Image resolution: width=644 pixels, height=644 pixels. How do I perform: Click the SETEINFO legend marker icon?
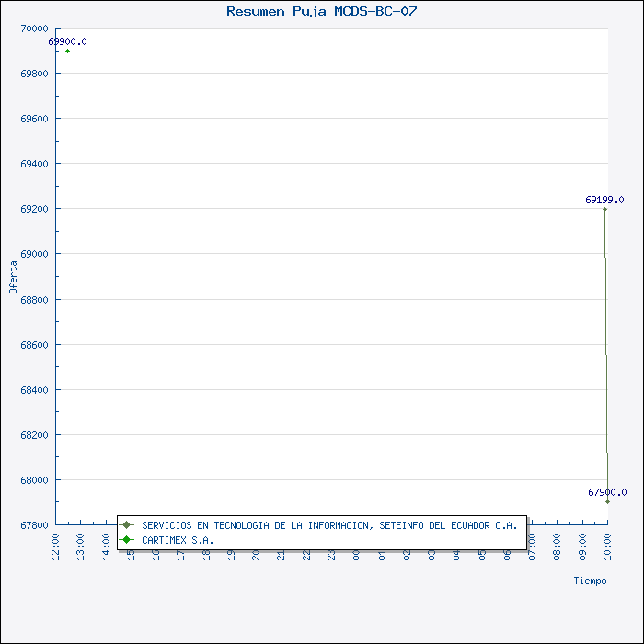pyautogui.click(x=127, y=525)
